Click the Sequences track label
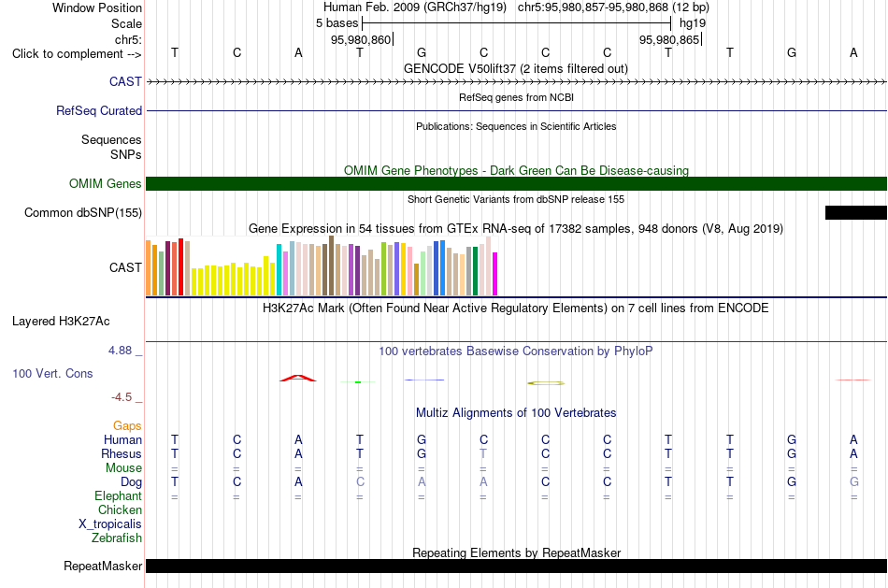 (x=111, y=139)
